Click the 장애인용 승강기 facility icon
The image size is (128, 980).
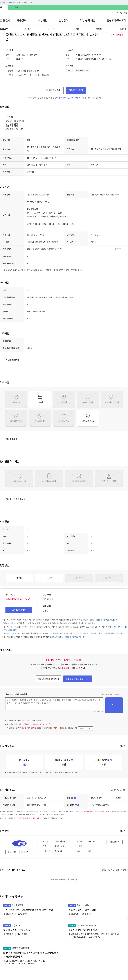49,478
